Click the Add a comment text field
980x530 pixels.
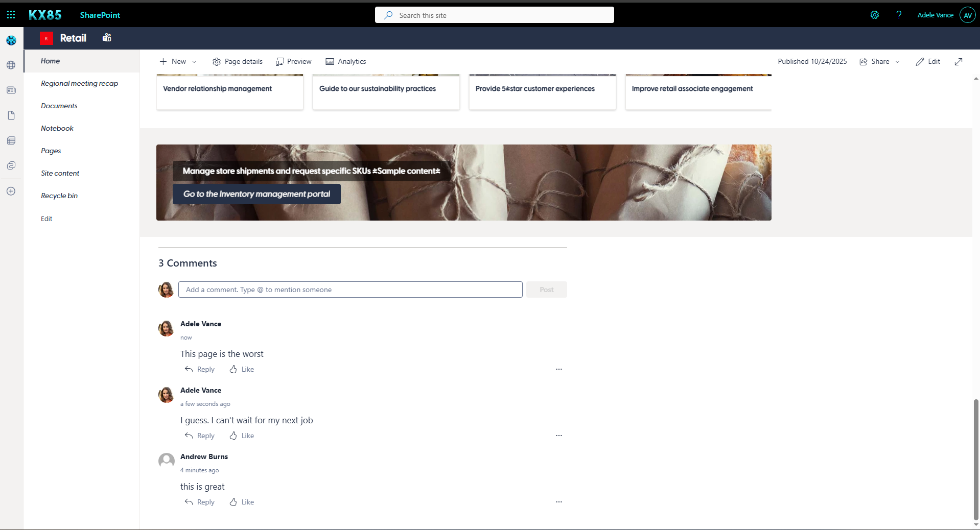350,290
